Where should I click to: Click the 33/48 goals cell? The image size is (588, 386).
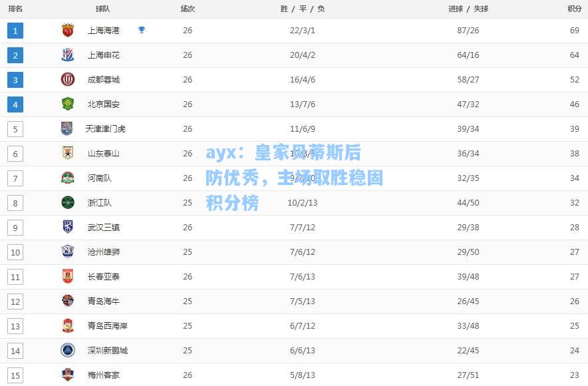tap(468, 325)
